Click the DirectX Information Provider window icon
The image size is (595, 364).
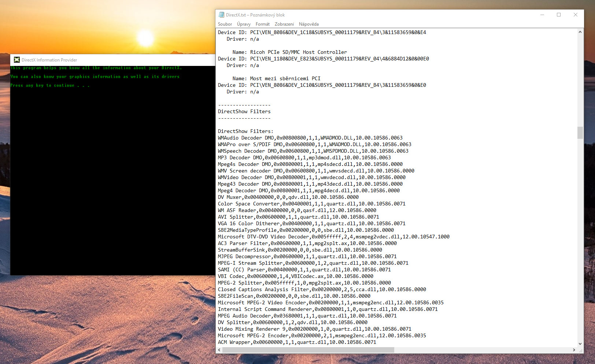tap(17, 60)
